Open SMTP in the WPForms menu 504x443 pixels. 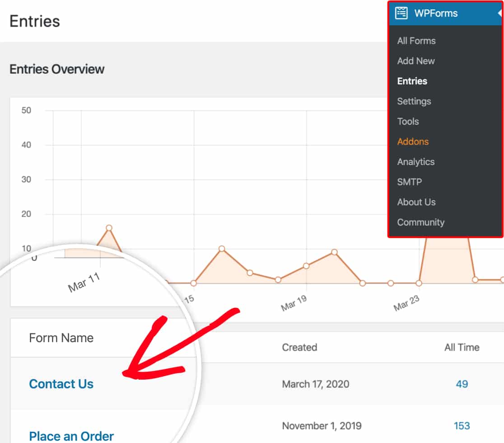pos(409,182)
